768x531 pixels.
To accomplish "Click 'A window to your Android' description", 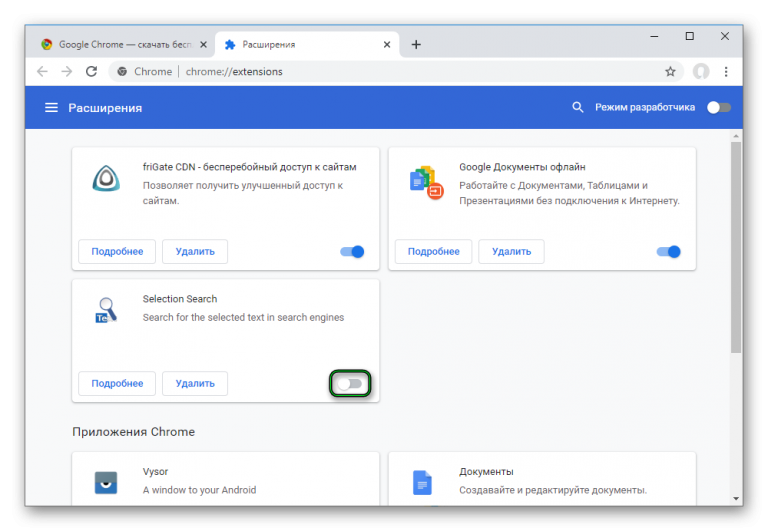I will point(199,490).
